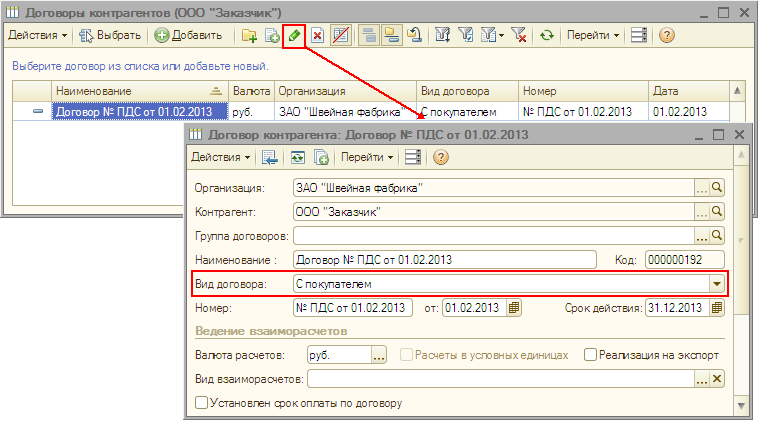Click the list settings icon in the Договоры контрагентов toolbar
Image resolution: width=760 pixels, height=422 pixels.
click(x=639, y=35)
